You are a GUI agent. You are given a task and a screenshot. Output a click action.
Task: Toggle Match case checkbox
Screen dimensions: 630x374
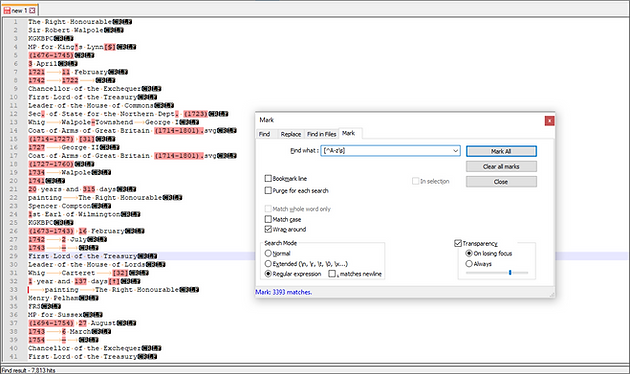[x=268, y=219]
